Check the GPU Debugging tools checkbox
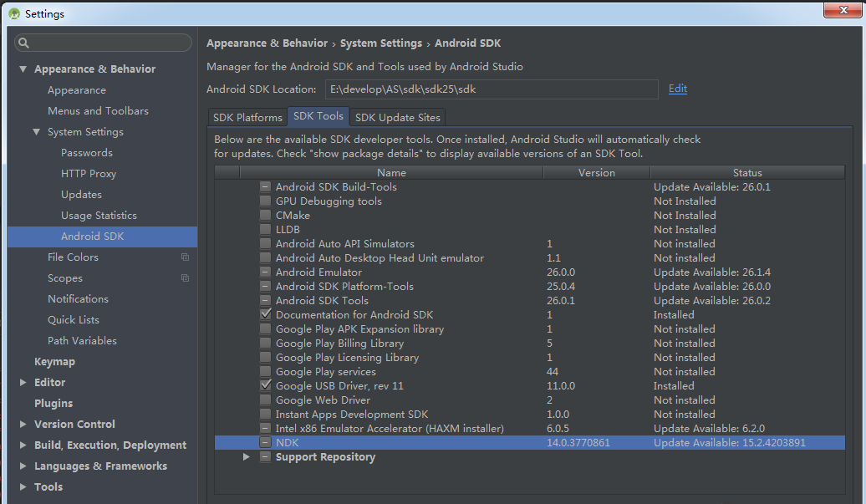The width and height of the screenshot is (866, 504). click(265, 201)
